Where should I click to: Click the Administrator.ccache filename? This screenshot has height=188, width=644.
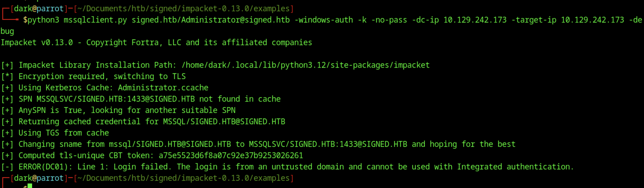(163, 88)
